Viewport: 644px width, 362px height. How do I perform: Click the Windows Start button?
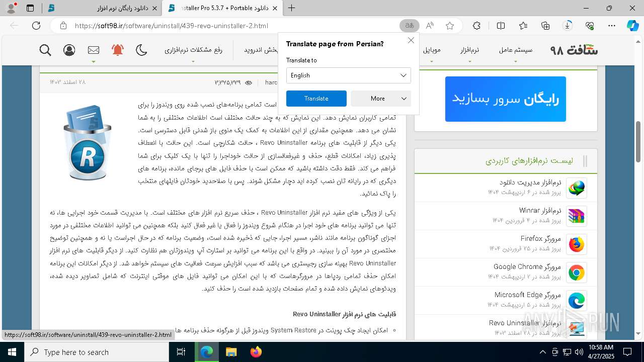(x=11, y=352)
